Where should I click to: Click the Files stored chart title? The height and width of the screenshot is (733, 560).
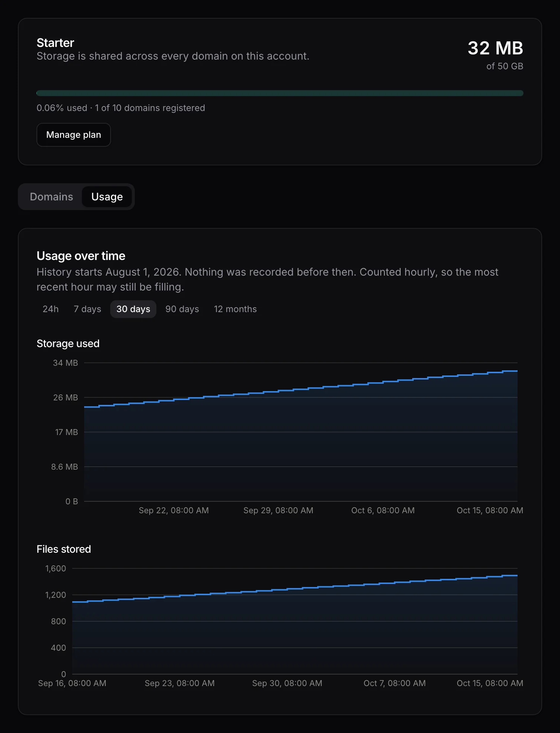pos(64,549)
